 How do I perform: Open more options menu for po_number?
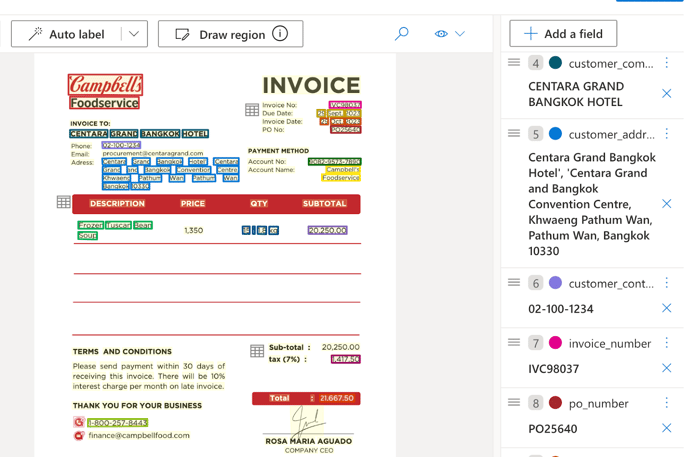[667, 403]
